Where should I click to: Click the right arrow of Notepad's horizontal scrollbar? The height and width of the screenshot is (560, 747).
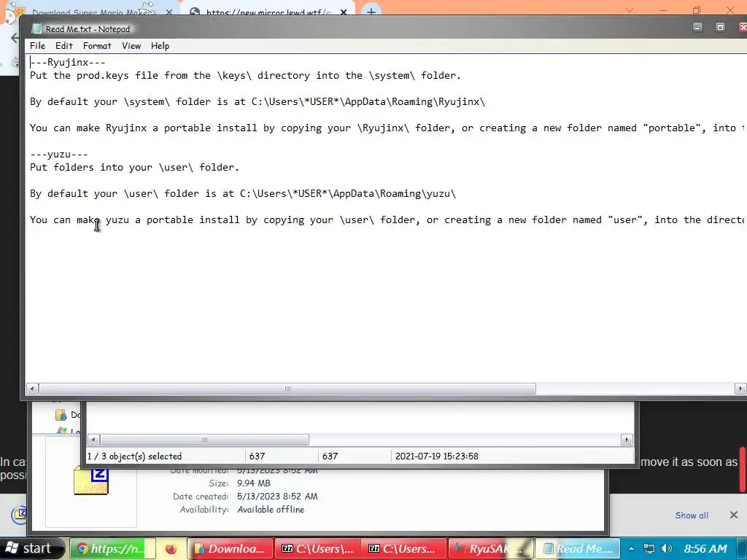click(740, 389)
